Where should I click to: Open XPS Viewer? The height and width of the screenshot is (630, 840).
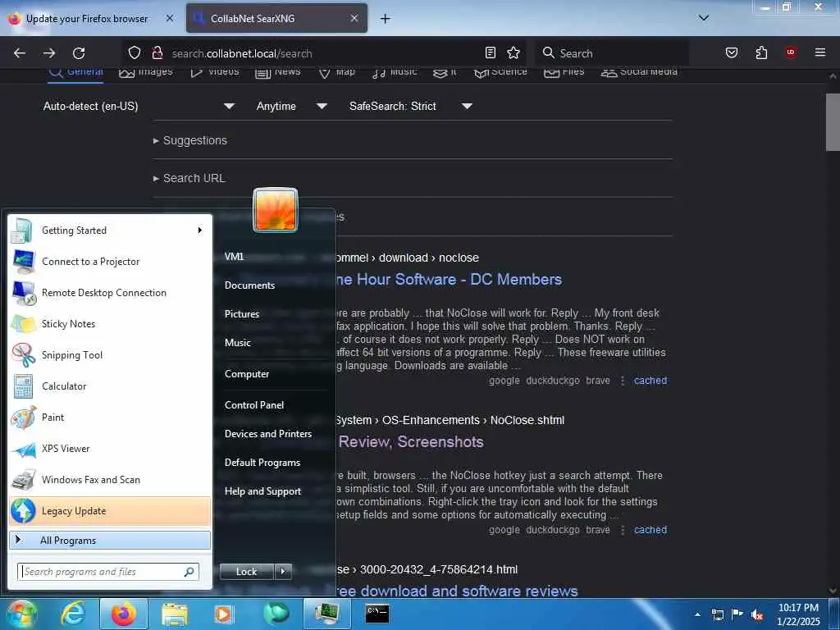click(x=110, y=449)
